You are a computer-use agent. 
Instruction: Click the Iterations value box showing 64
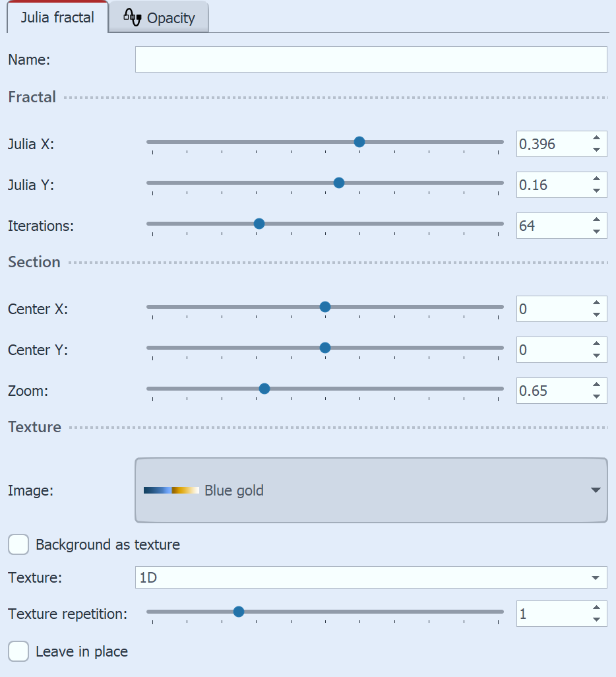coord(554,226)
